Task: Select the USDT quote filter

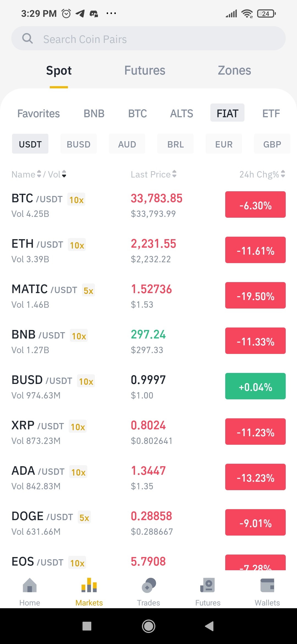Action: tap(30, 144)
